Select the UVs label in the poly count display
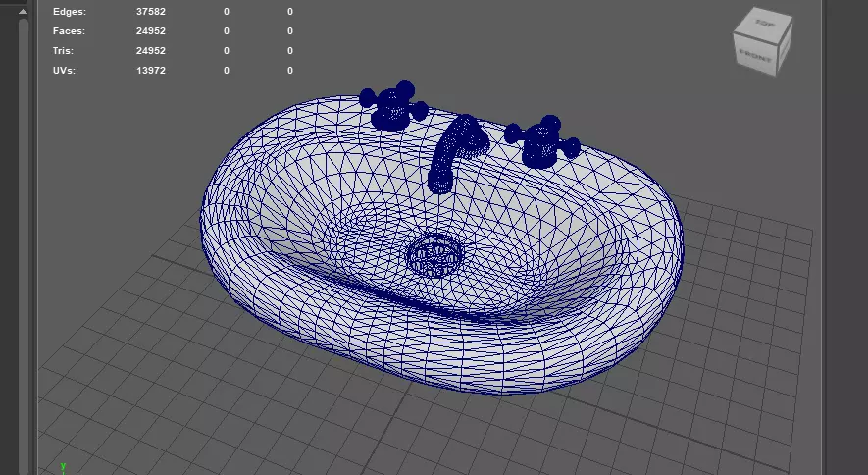868x475 pixels. point(64,71)
